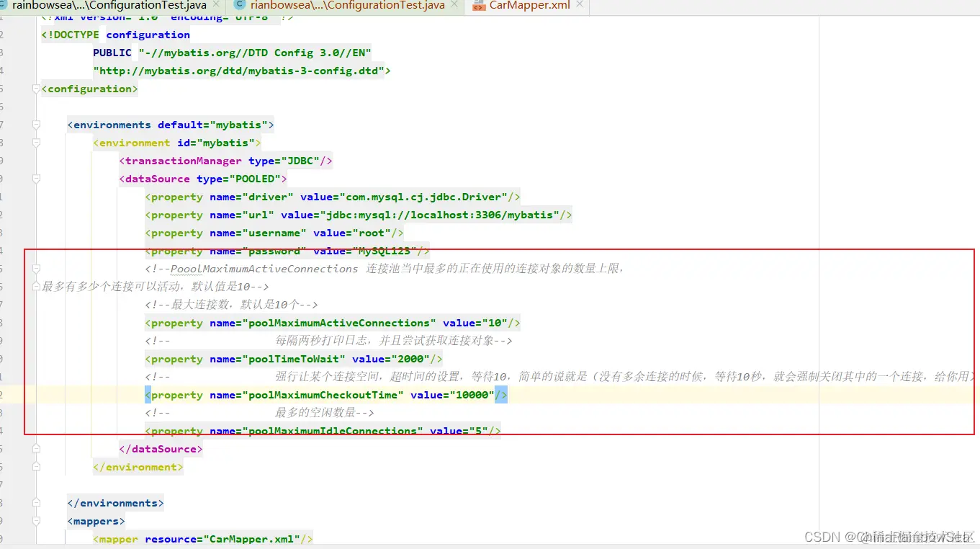The height and width of the screenshot is (549, 980).
Task: Click the </environment> closing tag
Action: (138, 467)
